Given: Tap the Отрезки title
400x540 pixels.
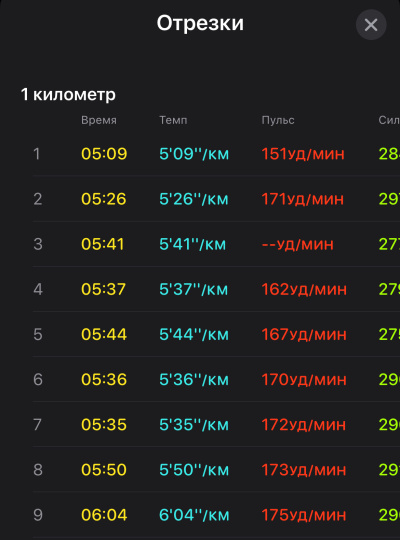Looking at the screenshot, I should pos(200,23).
